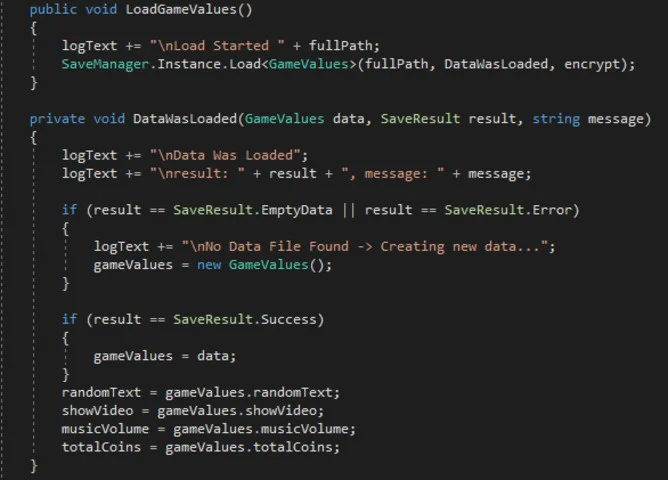Click the string "\nLoad Started "
The width and height of the screenshot is (668, 480).
click(x=217, y=46)
